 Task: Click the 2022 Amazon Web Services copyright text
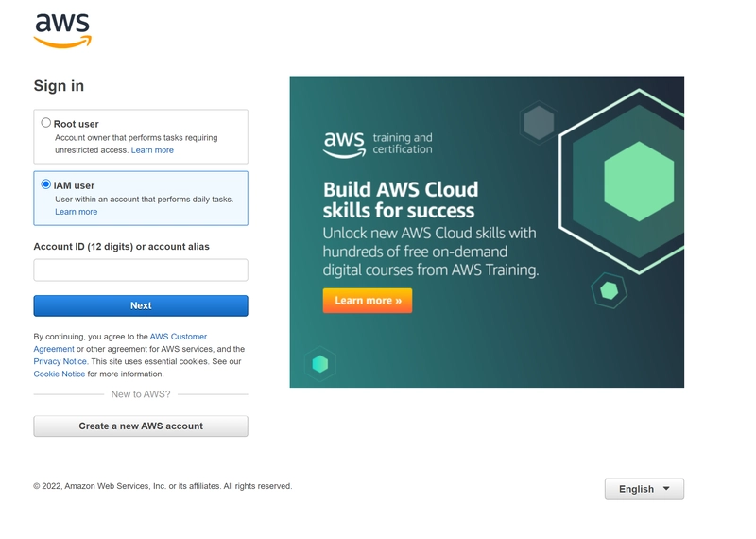(163, 486)
